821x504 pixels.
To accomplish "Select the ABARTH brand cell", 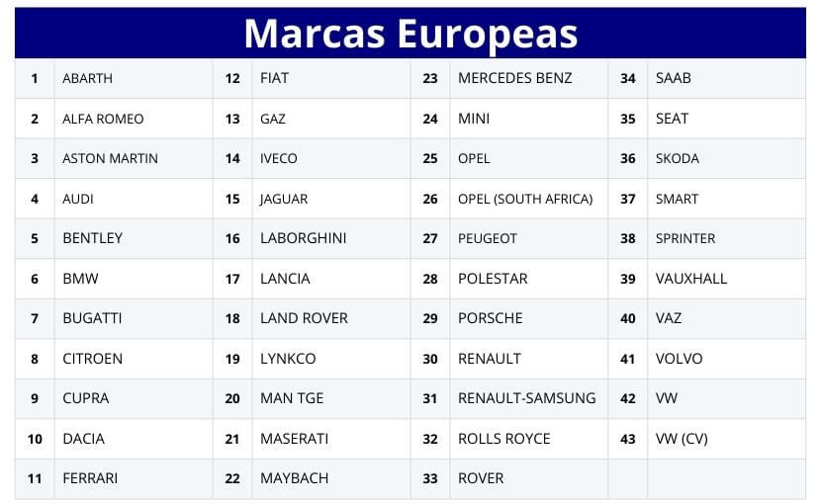I will (88, 78).
